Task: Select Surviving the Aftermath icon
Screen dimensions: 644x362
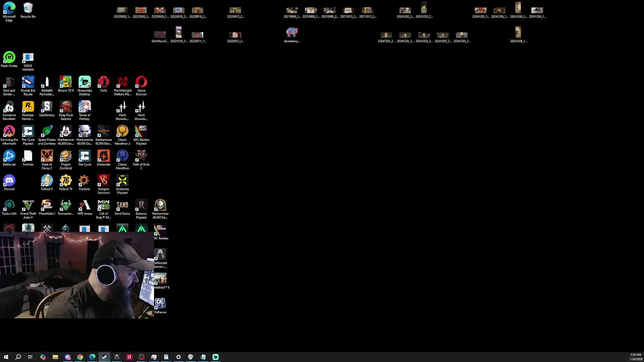Action: 9,136
